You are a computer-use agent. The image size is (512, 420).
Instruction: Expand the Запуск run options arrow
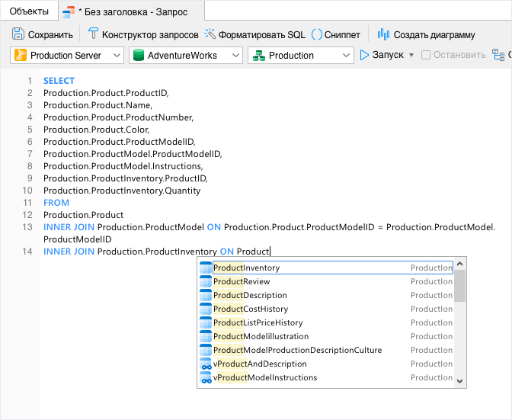[x=411, y=55]
